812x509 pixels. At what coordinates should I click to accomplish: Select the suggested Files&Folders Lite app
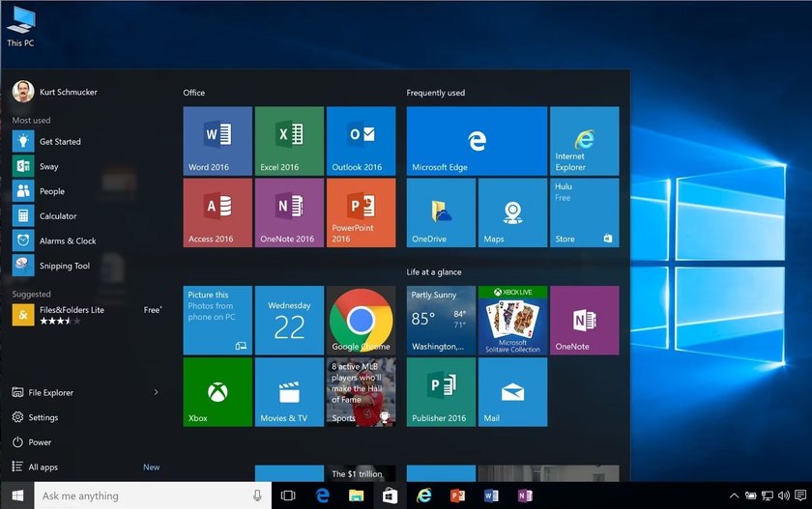click(87, 315)
